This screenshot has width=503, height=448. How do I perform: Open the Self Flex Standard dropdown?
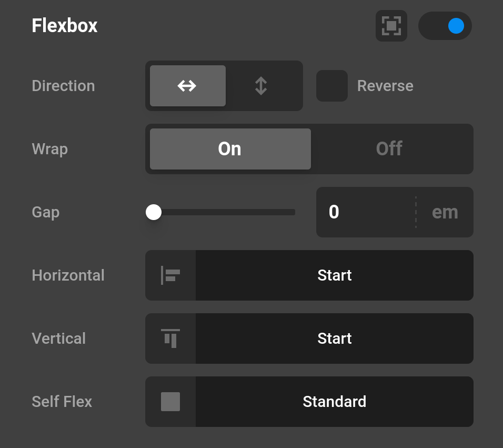pos(335,401)
